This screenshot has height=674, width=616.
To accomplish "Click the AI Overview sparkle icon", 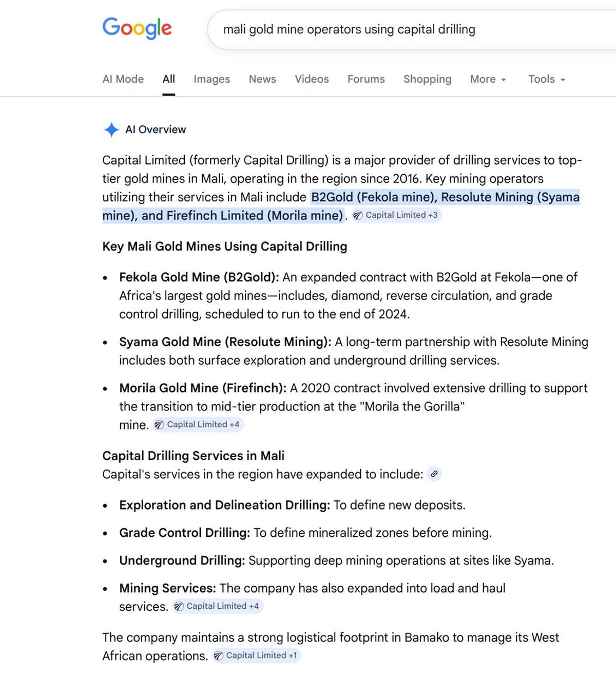I will [111, 129].
